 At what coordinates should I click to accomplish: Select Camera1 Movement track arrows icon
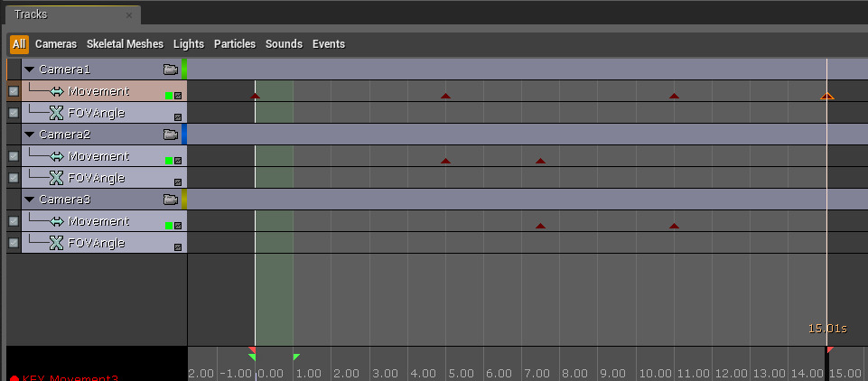coord(57,91)
